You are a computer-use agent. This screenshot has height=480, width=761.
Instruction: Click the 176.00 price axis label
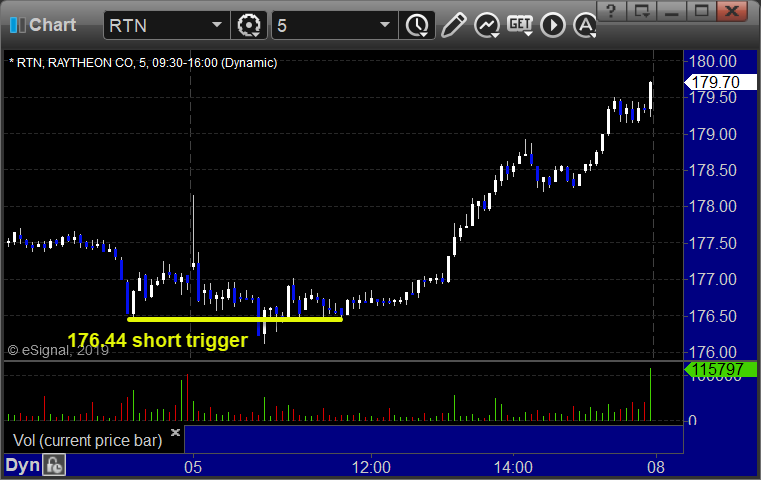[x=713, y=351]
